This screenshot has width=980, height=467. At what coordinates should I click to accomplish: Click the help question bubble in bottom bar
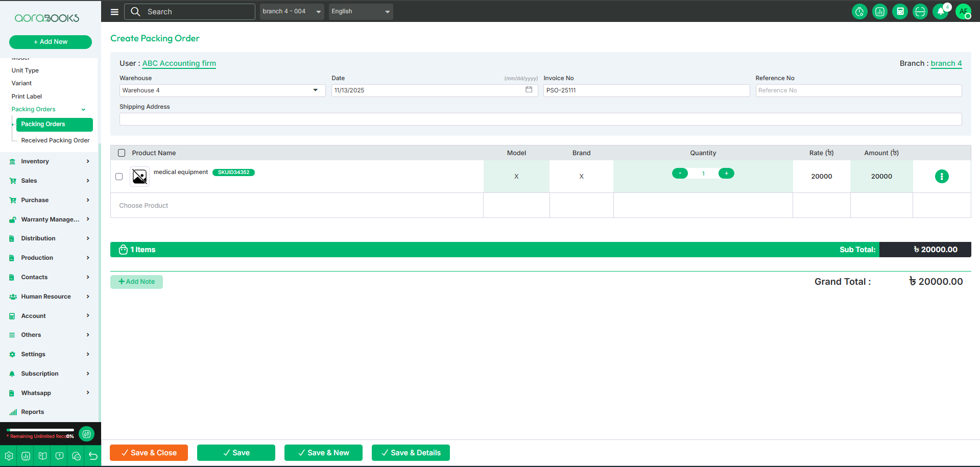[x=59, y=456]
